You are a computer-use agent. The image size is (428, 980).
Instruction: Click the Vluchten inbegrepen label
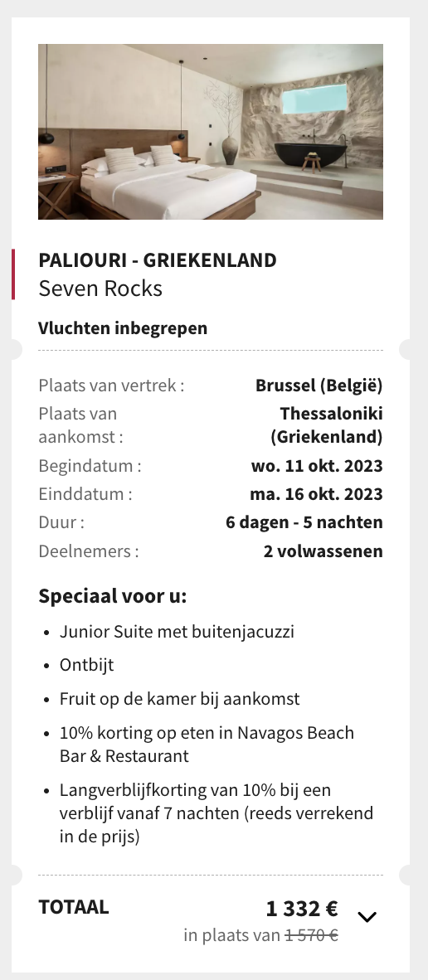123,328
